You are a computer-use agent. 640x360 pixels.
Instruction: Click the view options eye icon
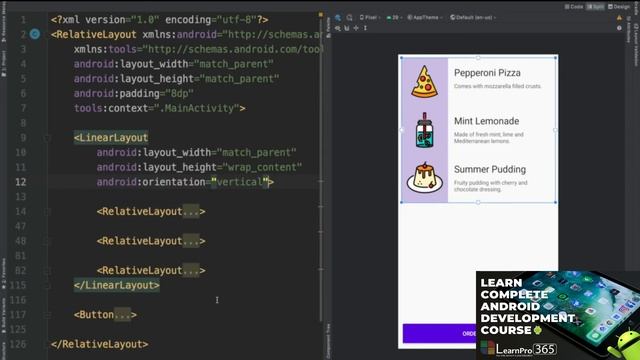click(x=338, y=28)
